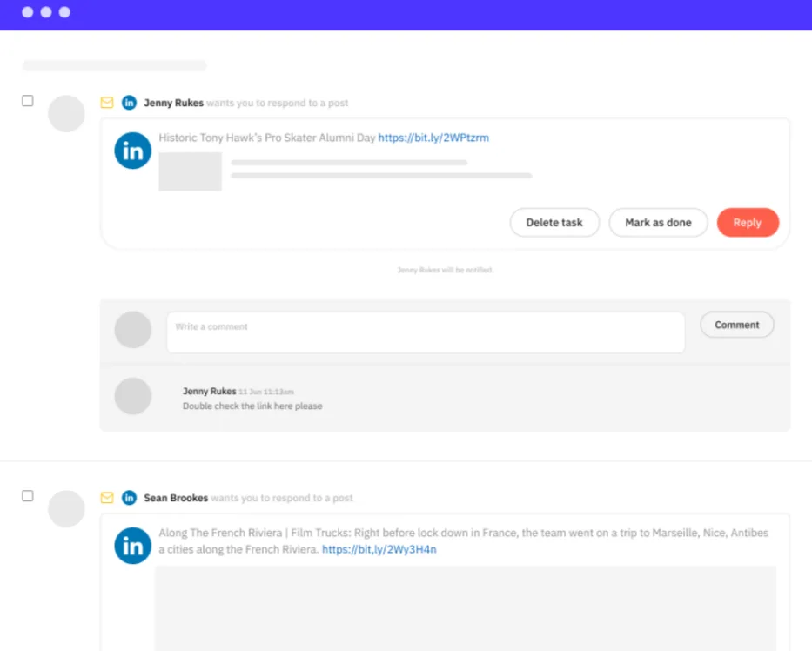Click the Jenny Rukes name in task header
This screenshot has height=651, width=812.
[x=173, y=103]
